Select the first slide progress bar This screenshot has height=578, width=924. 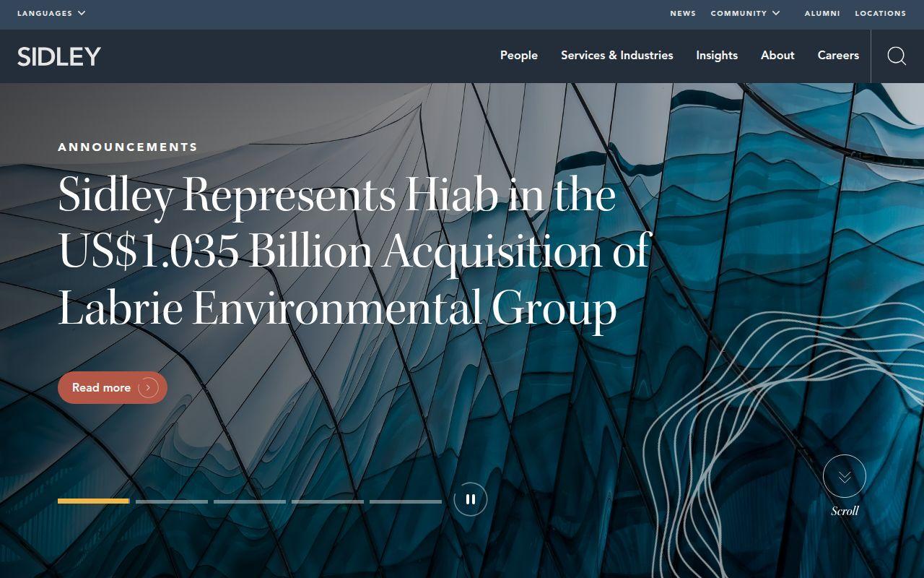(x=94, y=501)
